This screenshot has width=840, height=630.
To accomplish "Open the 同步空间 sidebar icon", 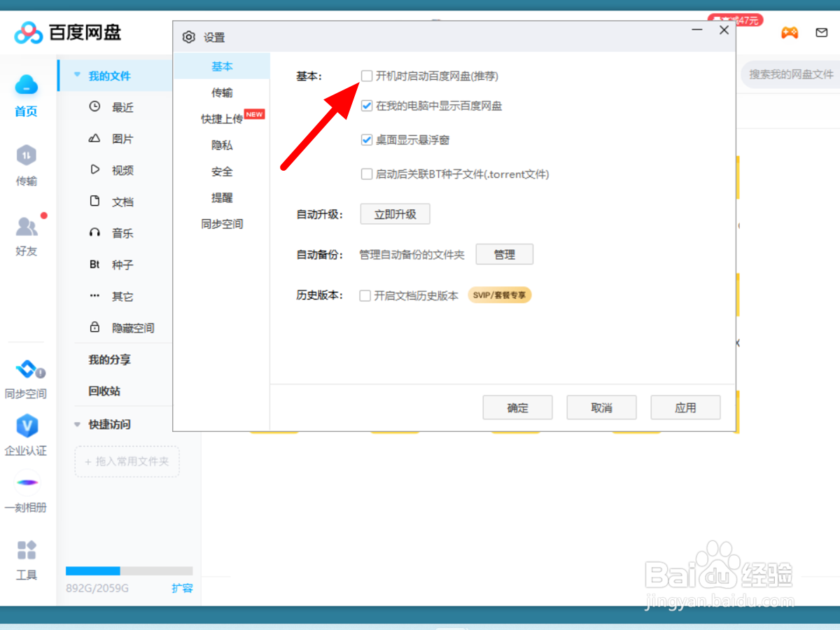I will (x=29, y=370).
